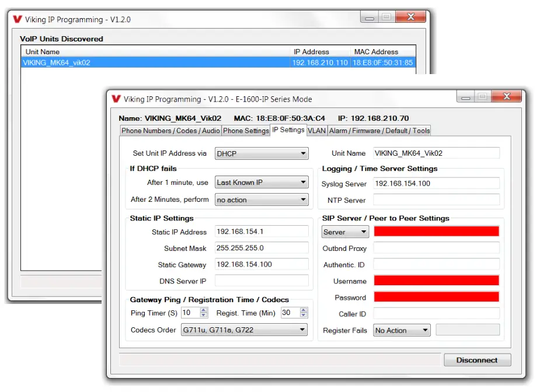Image resolution: width=540 pixels, height=392 pixels.
Task: Open the Register Fails action dropdown
Action: (402, 330)
